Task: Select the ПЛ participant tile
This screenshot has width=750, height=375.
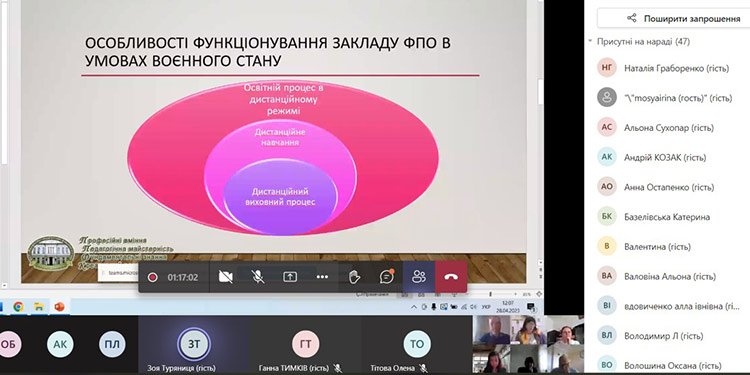Action: (x=112, y=344)
